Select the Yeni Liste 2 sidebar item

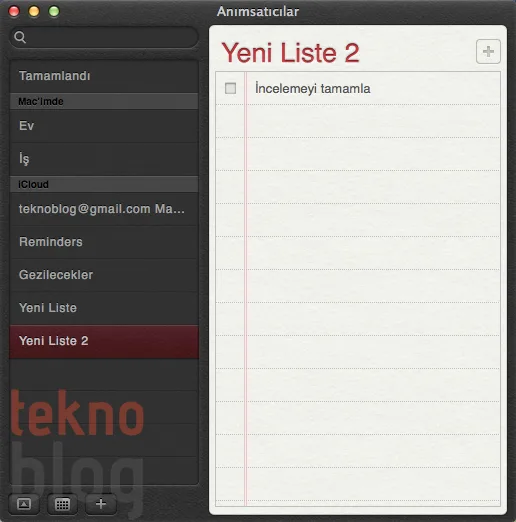(x=104, y=341)
